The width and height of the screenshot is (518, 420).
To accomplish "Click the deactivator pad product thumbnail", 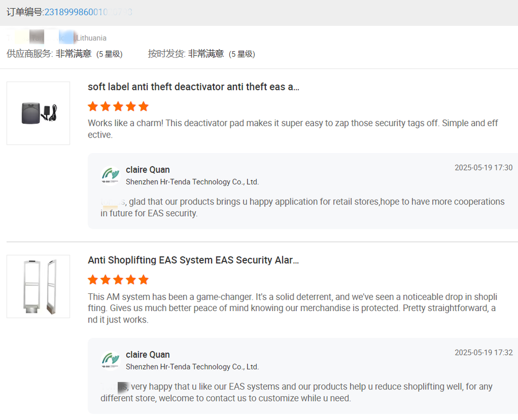I will click(x=38, y=113).
